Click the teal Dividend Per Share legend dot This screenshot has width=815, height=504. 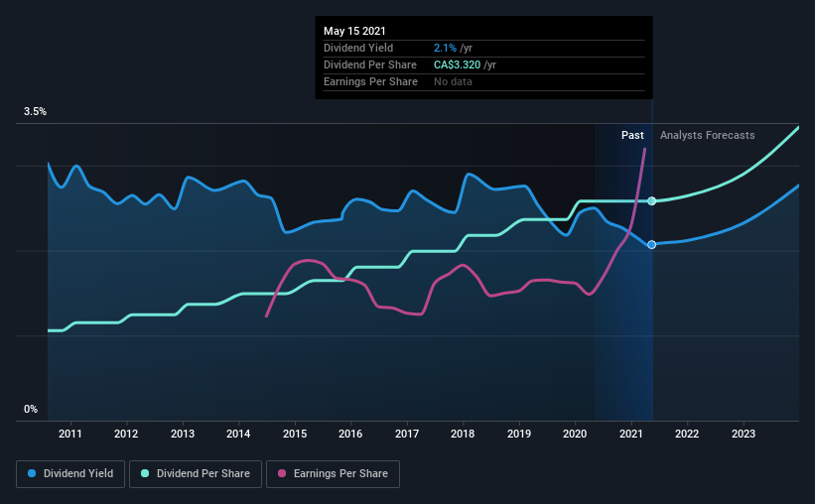(x=145, y=473)
